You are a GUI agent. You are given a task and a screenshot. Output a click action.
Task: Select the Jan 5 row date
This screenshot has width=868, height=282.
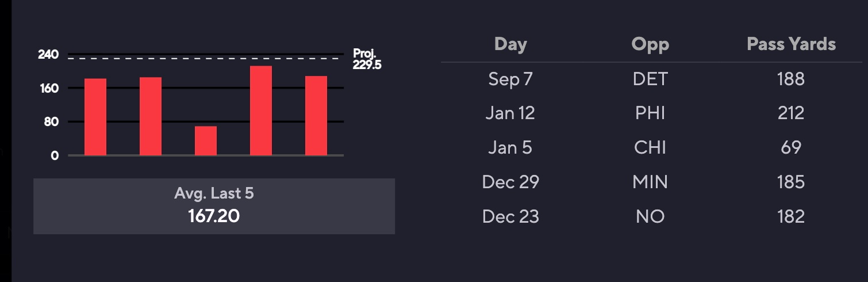click(510, 147)
